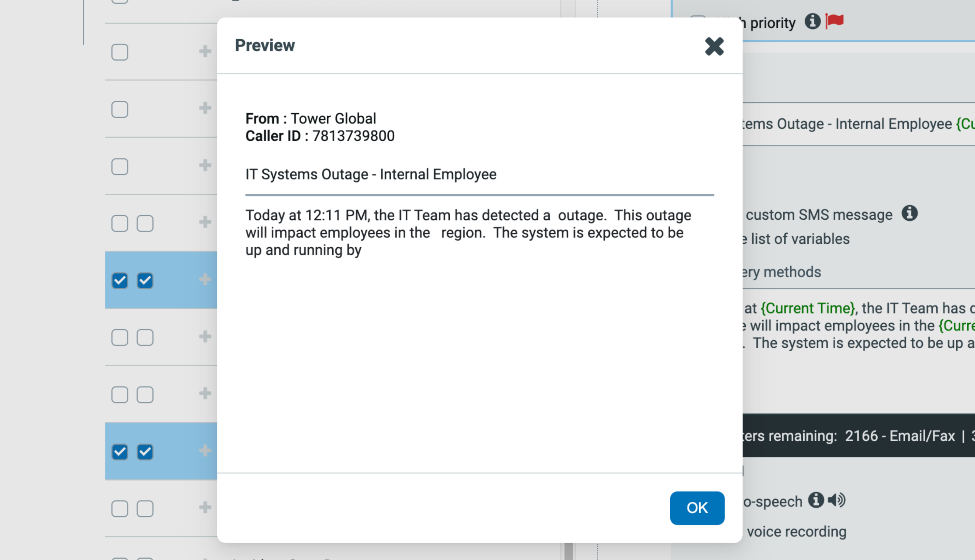Click the red priority flag icon
The height and width of the screenshot is (560, 975).
pos(834,21)
